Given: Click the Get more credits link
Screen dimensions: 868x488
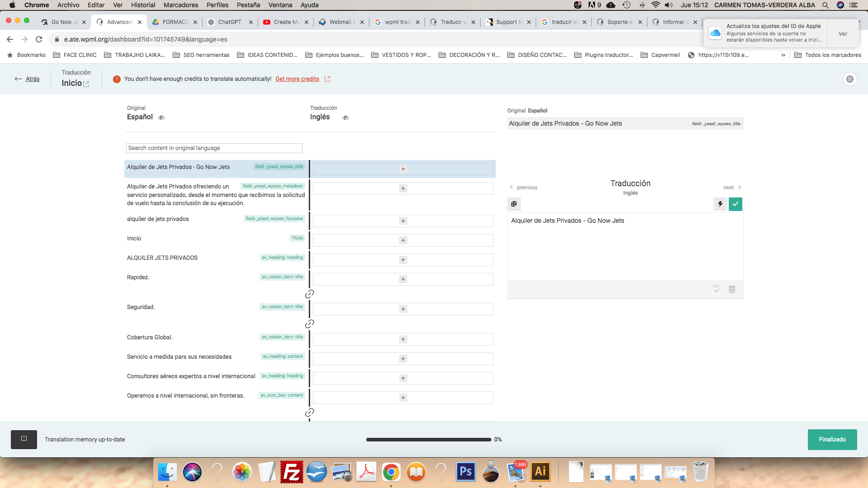Looking at the screenshot, I should tap(297, 79).
